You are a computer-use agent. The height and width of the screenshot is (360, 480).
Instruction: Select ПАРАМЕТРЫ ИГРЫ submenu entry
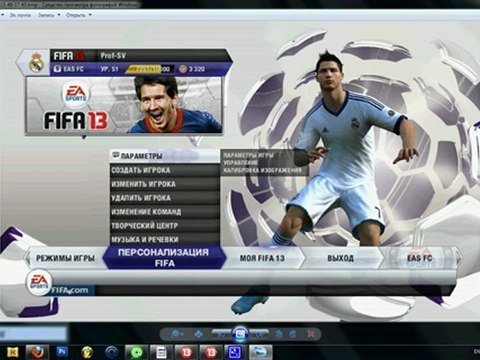248,155
